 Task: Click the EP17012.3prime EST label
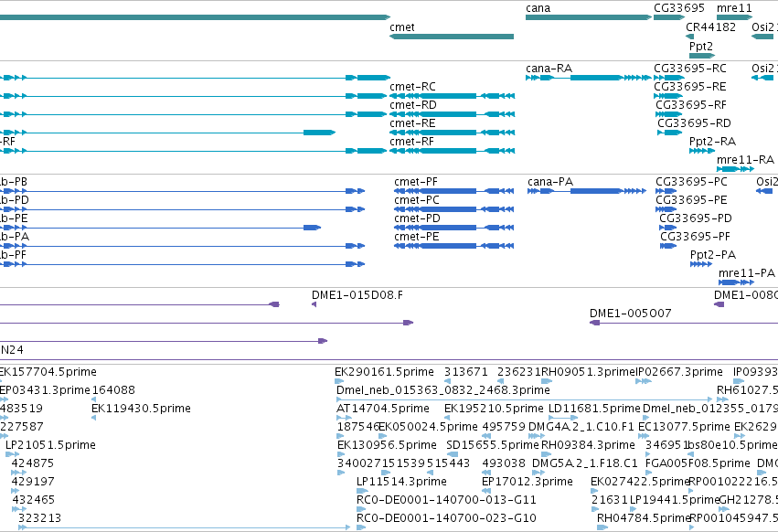tap(528, 482)
